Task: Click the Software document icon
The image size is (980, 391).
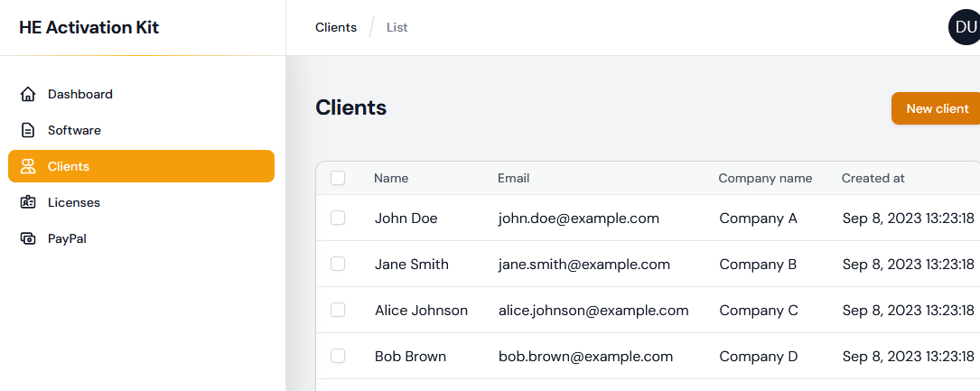Action: tap(28, 130)
